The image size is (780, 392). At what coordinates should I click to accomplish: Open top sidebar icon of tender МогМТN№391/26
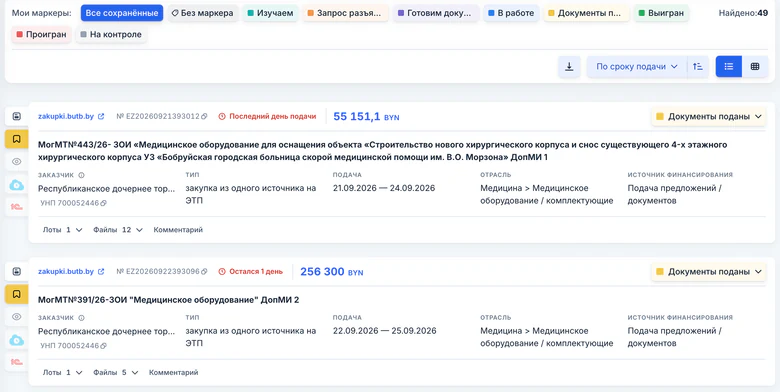tap(17, 272)
